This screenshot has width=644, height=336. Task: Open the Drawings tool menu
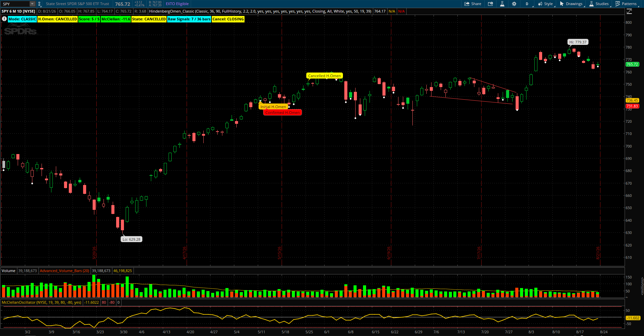(571, 4)
